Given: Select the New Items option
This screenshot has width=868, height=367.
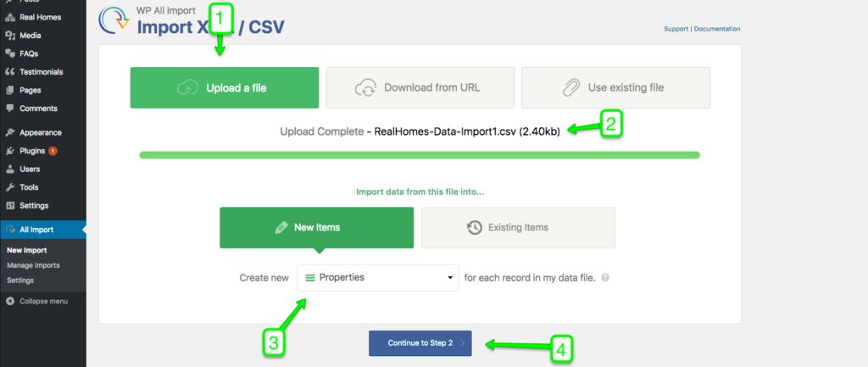Looking at the screenshot, I should click(x=317, y=227).
